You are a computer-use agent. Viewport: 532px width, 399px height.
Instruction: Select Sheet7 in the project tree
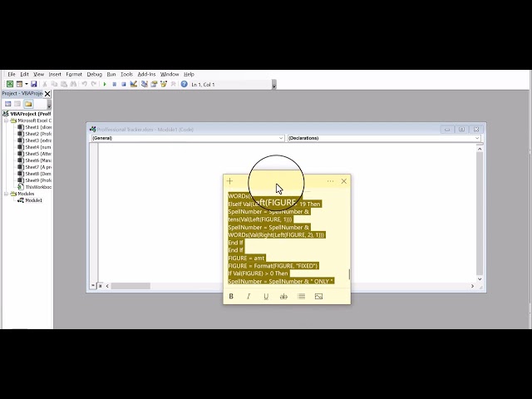(x=34, y=167)
